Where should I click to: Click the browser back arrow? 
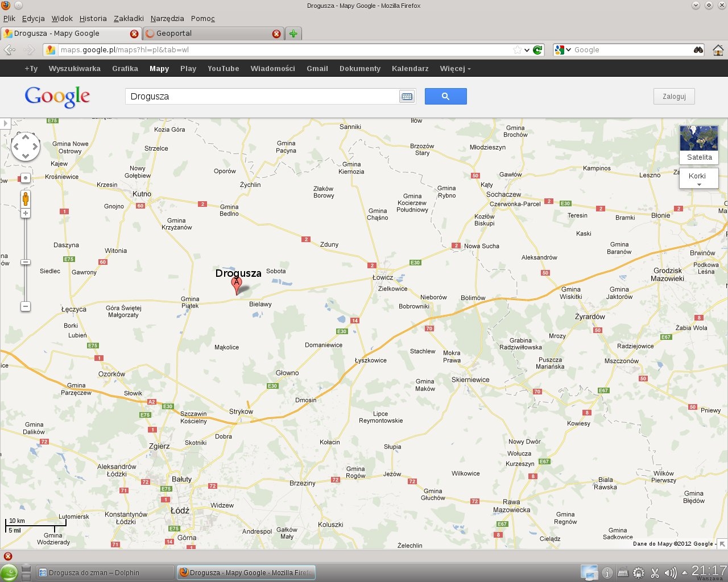[10, 50]
